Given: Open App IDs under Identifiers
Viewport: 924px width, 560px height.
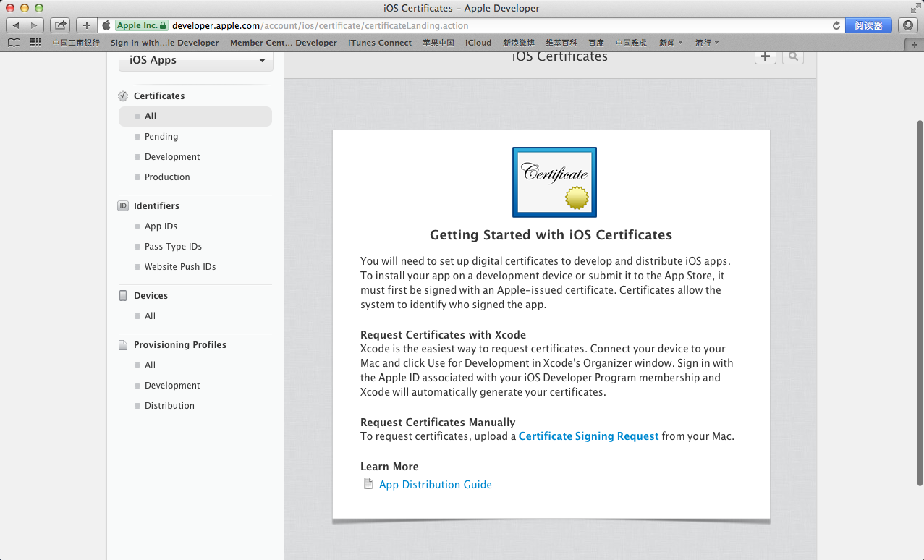Looking at the screenshot, I should pos(161,226).
